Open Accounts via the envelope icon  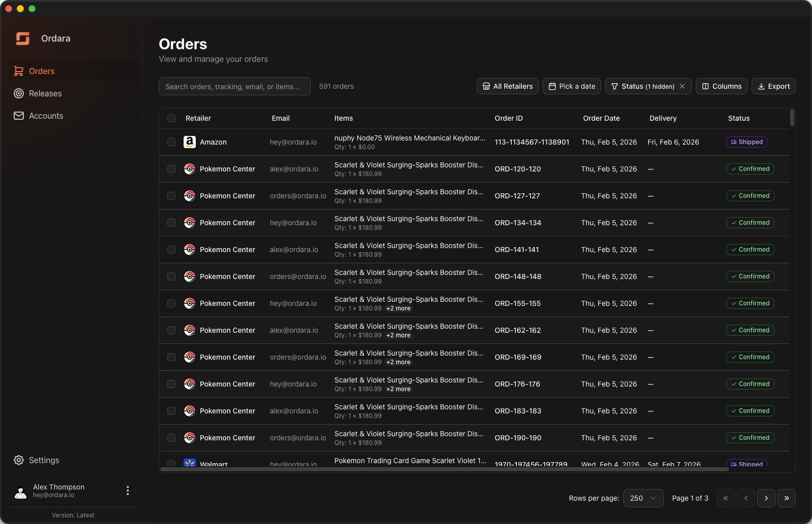18,116
